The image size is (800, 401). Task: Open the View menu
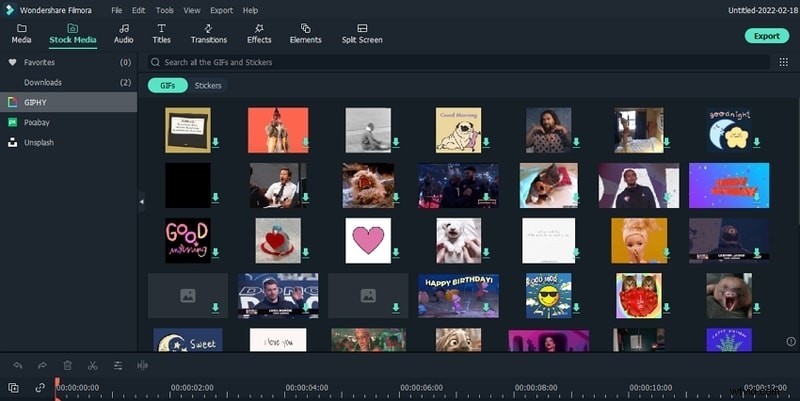[x=192, y=10]
